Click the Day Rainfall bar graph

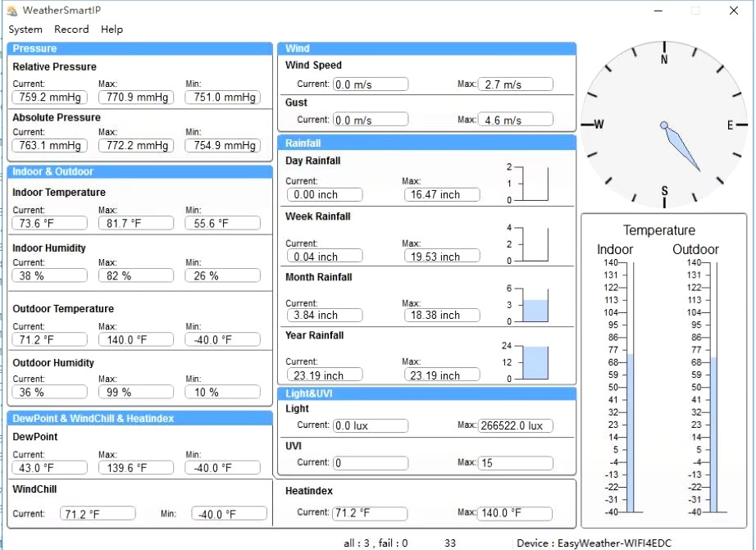[x=535, y=184]
